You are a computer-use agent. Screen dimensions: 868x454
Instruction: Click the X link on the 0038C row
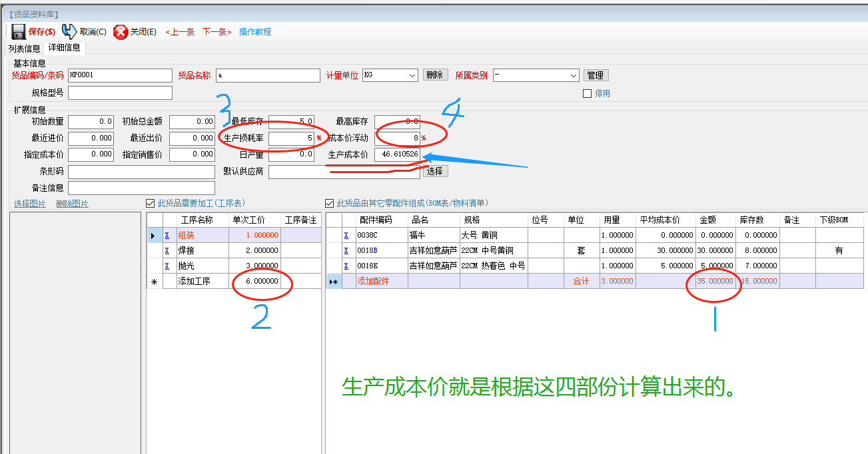pyautogui.click(x=346, y=234)
